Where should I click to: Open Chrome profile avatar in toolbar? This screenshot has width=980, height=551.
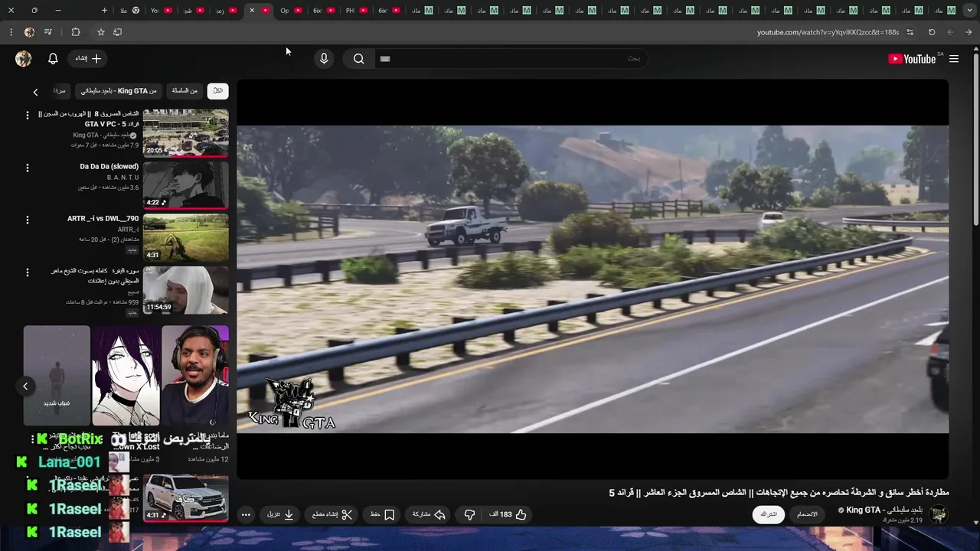[x=29, y=32]
